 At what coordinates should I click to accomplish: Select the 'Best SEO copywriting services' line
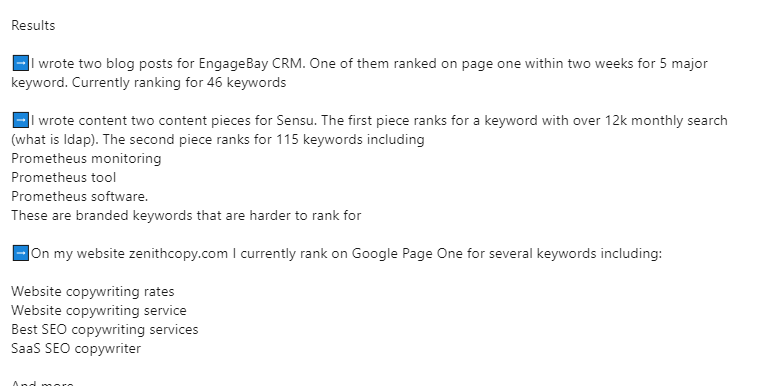click(105, 330)
